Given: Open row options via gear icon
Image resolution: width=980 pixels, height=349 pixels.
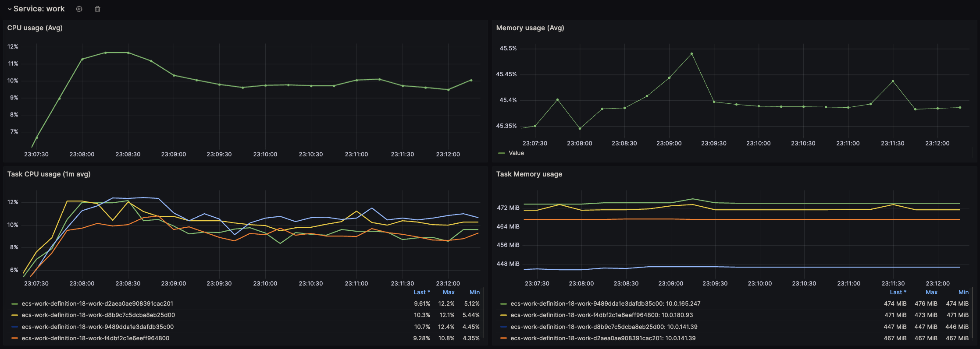Looking at the screenshot, I should (79, 9).
